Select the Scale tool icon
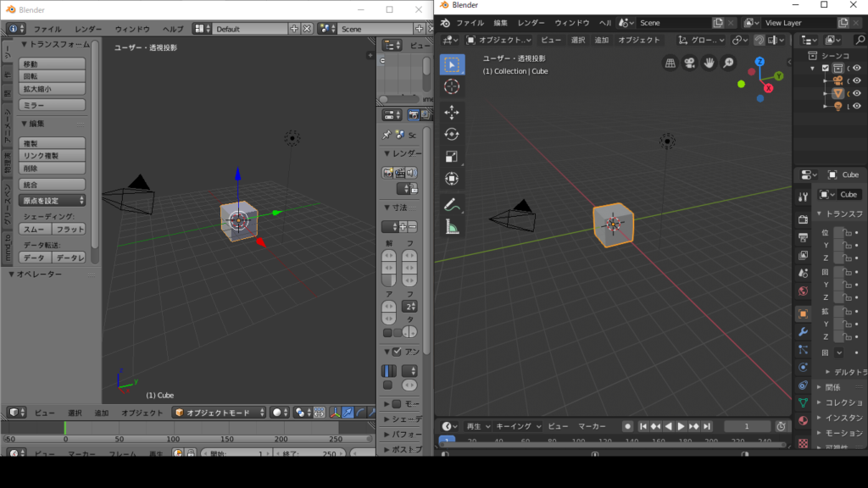The image size is (868, 488). click(x=452, y=156)
